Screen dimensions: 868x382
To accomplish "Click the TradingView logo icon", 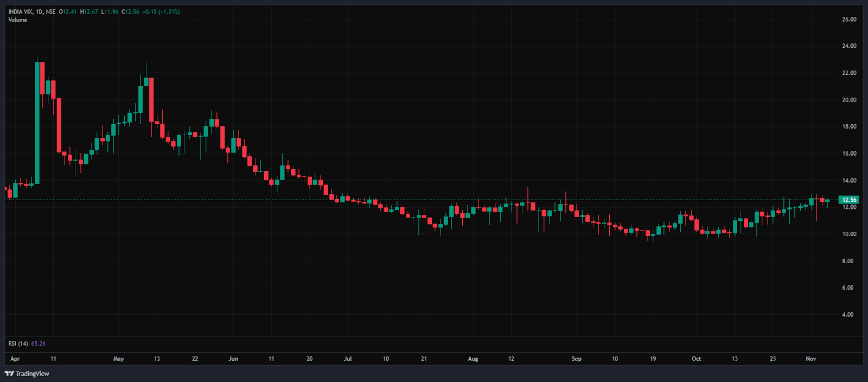I will tap(9, 373).
